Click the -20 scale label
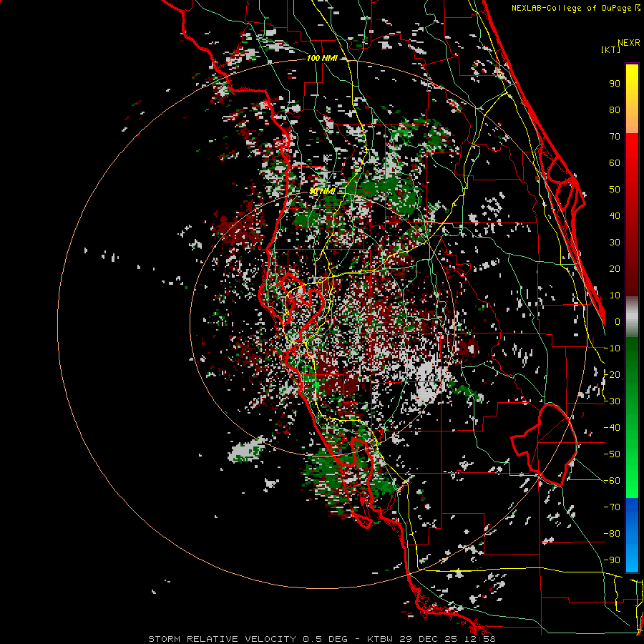Image resolution: width=644 pixels, height=644 pixels. point(612,374)
